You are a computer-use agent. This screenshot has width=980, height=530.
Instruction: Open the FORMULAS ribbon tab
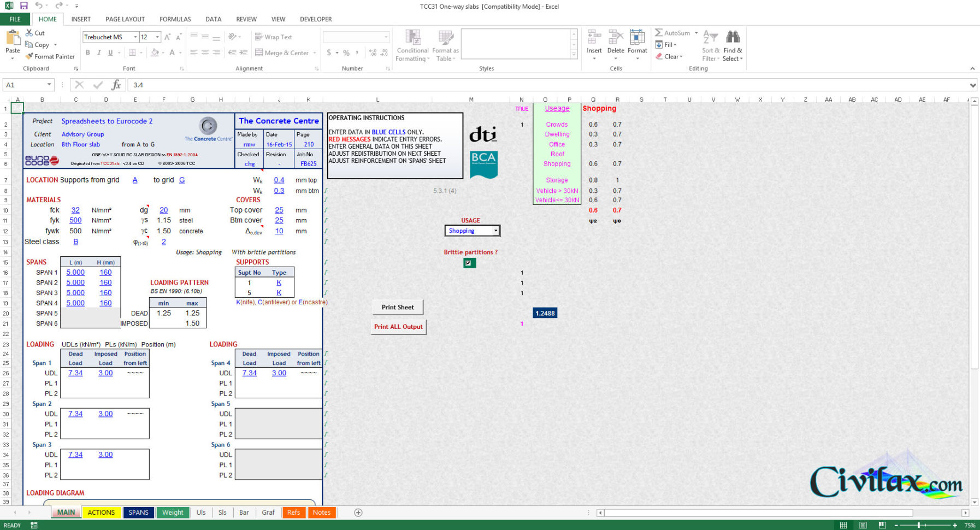(x=175, y=19)
